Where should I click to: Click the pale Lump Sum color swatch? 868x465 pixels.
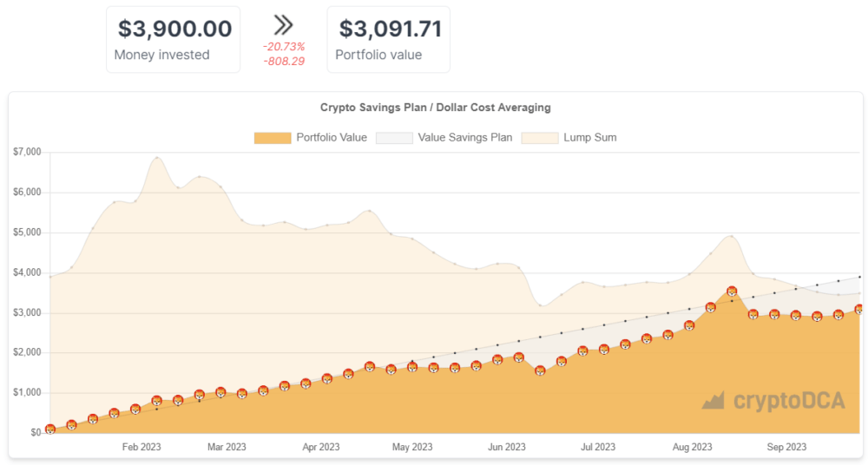point(540,139)
